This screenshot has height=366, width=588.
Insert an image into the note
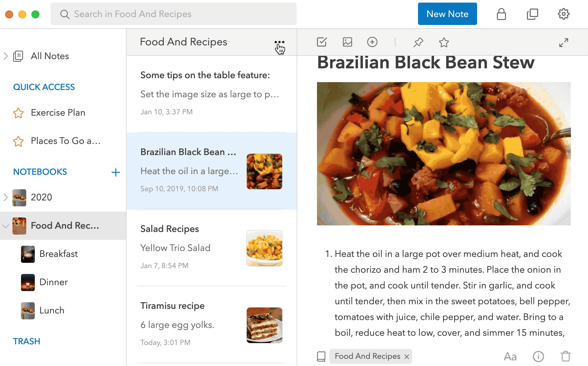click(x=347, y=42)
